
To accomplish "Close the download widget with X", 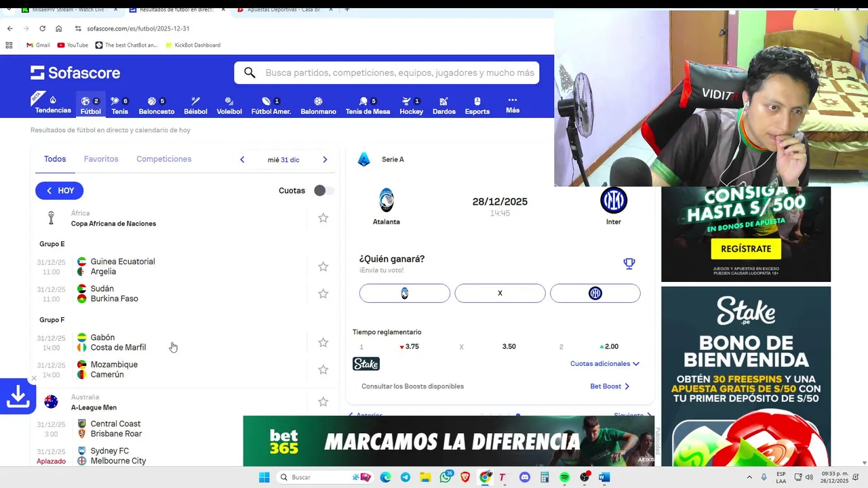I will tap(34, 379).
